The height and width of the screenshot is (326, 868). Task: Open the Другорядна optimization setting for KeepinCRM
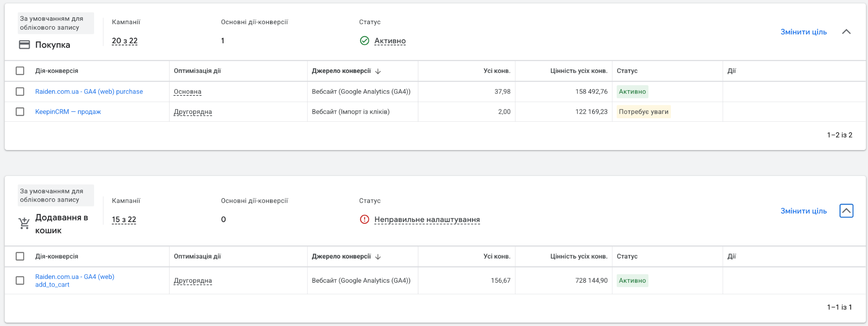193,112
